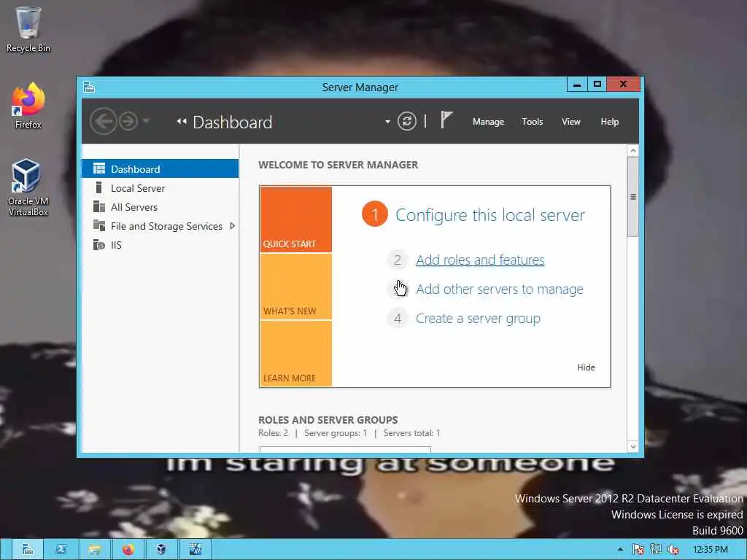747x560 pixels.
Task: Click the File and Storage Services icon
Action: tap(99, 225)
